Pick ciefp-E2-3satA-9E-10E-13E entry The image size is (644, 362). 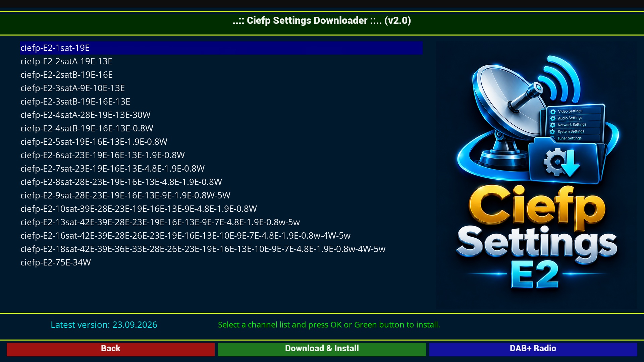click(x=221, y=88)
